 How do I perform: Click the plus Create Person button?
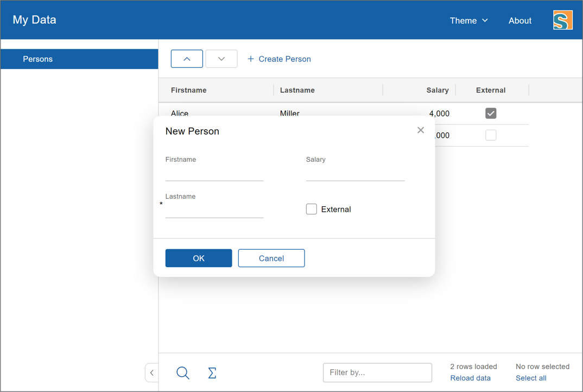click(x=279, y=59)
